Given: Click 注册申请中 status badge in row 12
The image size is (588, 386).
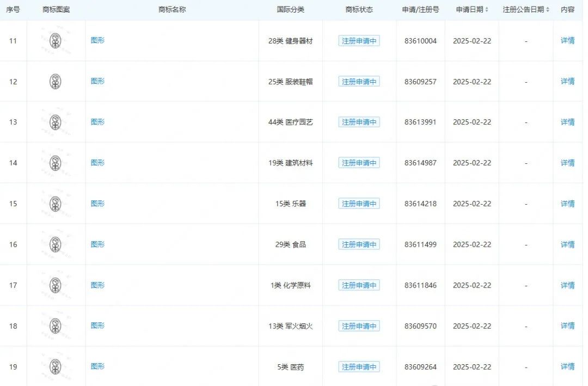Looking at the screenshot, I should coord(359,82).
